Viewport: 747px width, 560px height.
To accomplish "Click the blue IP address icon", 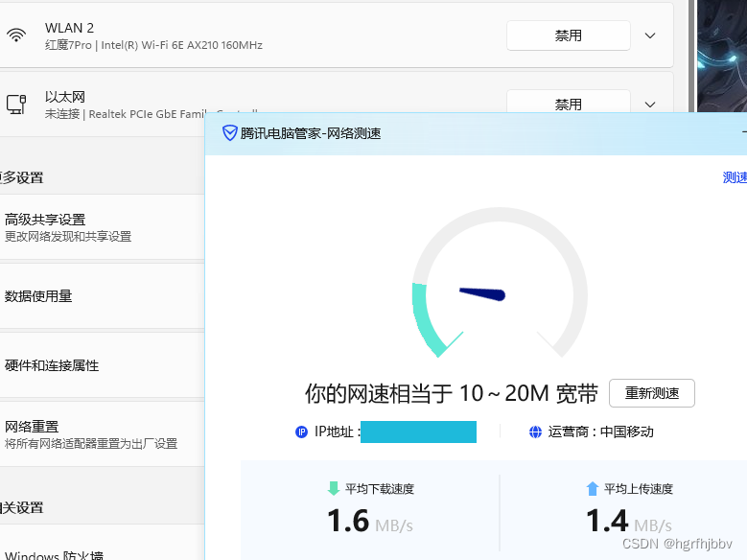I will coord(301,432).
